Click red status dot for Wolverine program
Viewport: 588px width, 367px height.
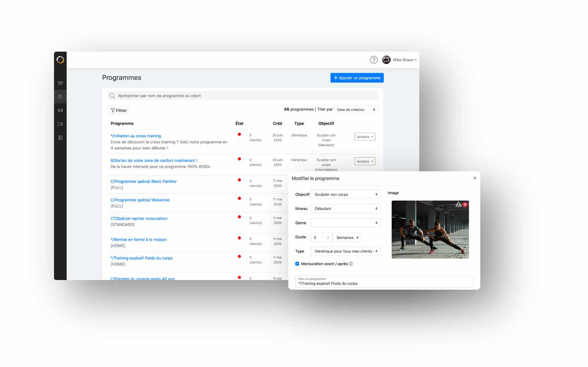tap(239, 199)
